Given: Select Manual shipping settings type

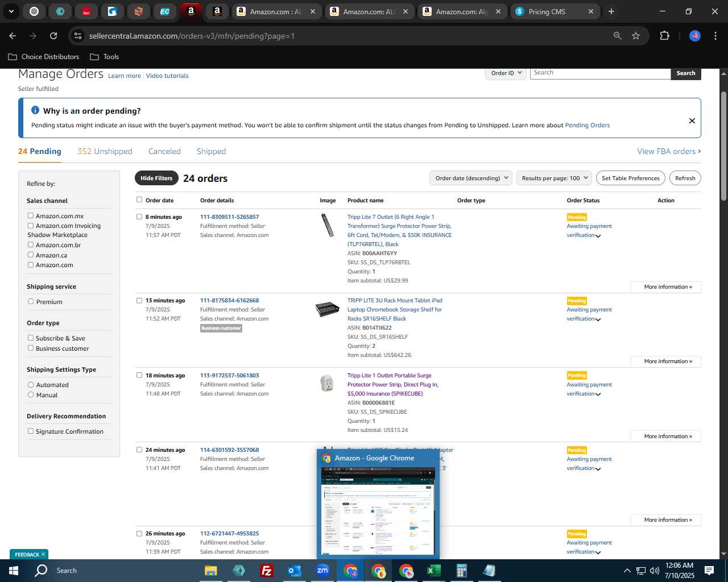Looking at the screenshot, I should pos(31,394).
